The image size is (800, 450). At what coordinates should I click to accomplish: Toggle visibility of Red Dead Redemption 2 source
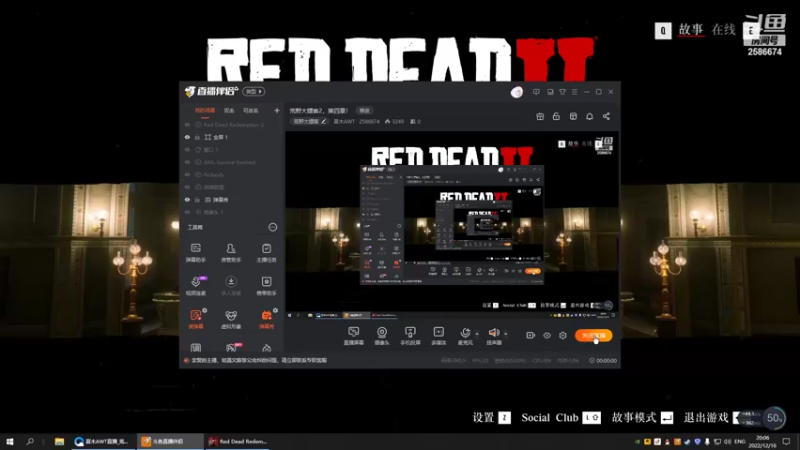click(x=187, y=124)
